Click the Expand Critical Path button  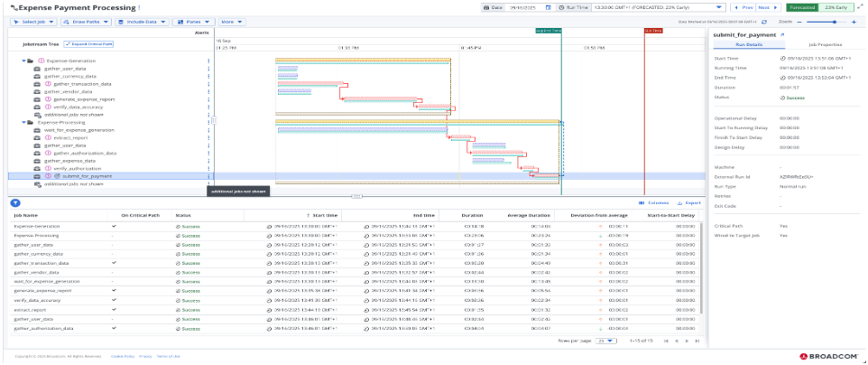[88, 42]
